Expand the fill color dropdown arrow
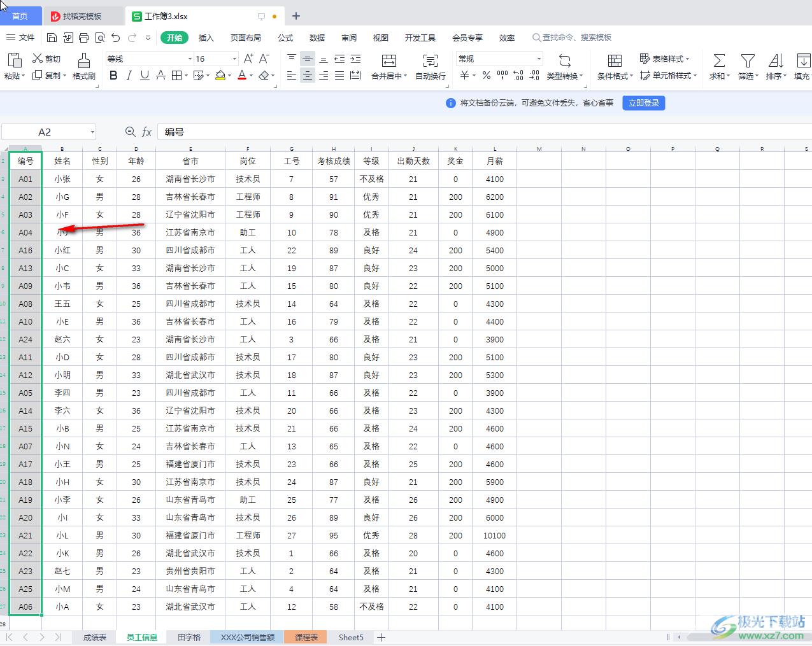The height and width of the screenshot is (646, 812). pyautogui.click(x=229, y=76)
